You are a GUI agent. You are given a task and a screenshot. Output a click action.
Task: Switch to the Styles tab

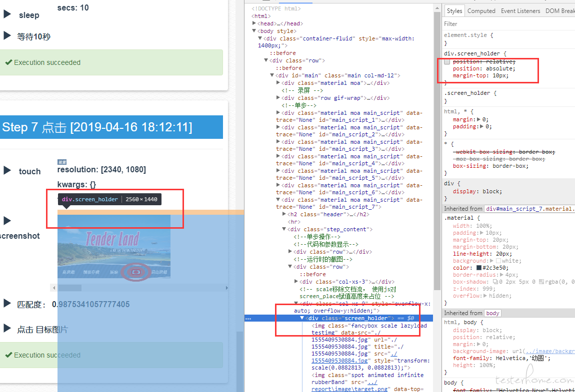click(454, 11)
